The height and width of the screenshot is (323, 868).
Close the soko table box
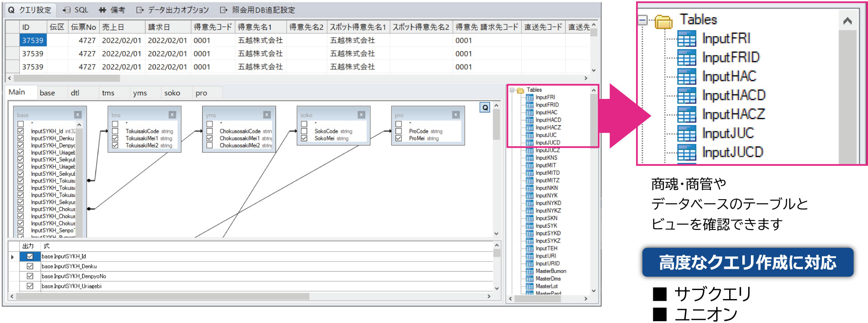361,115
